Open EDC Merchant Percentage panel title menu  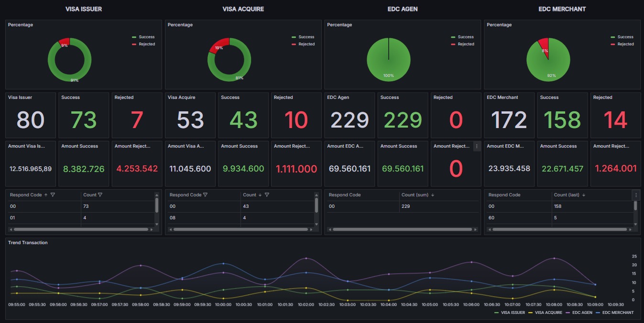[499, 25]
